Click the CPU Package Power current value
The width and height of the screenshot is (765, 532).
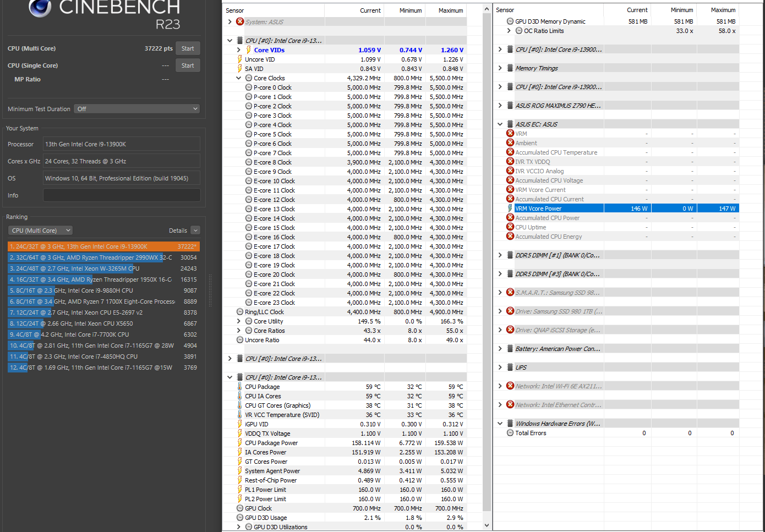[366, 443]
